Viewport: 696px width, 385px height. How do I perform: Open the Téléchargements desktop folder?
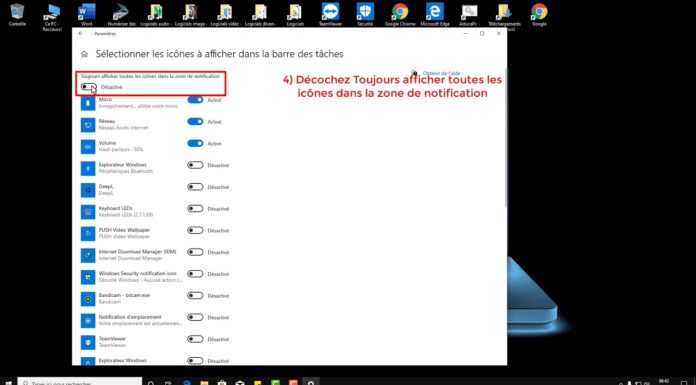coord(504,17)
